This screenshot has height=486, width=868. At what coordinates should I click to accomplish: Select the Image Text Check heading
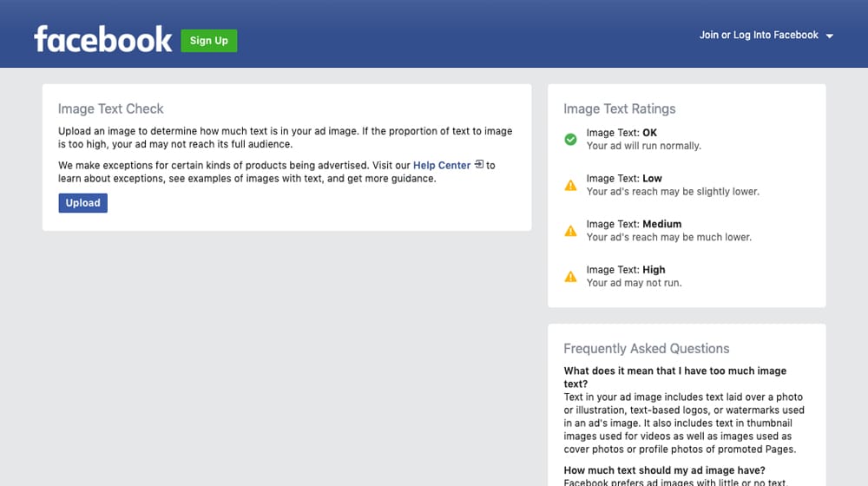pyautogui.click(x=111, y=108)
